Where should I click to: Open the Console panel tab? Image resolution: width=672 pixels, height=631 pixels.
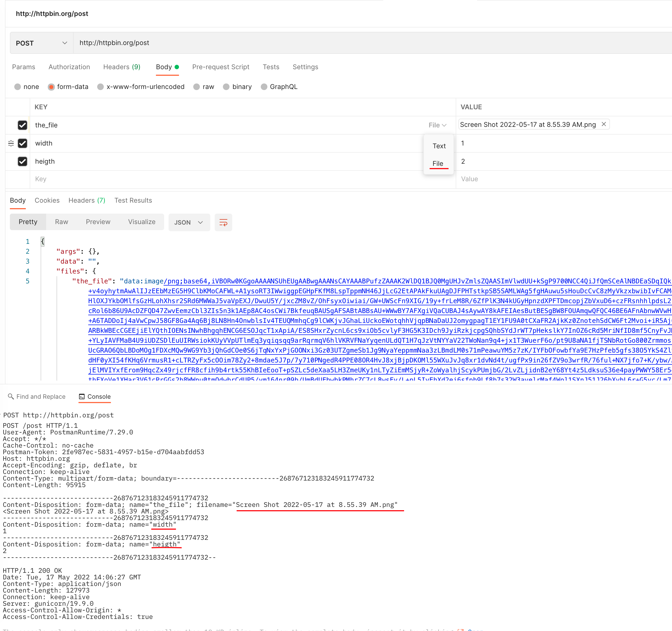tap(95, 397)
